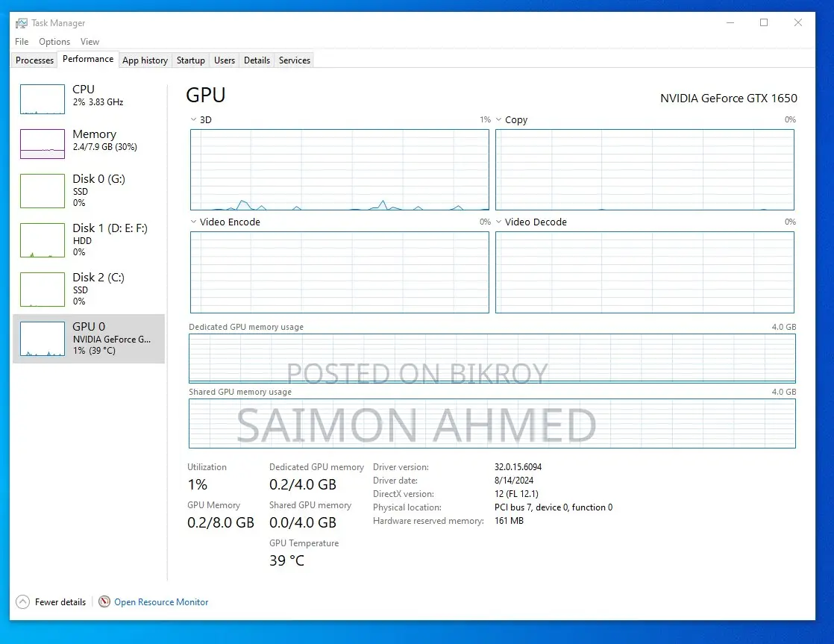
Task: Click DirectX version 12 (FL 12.1)
Action: point(516,493)
